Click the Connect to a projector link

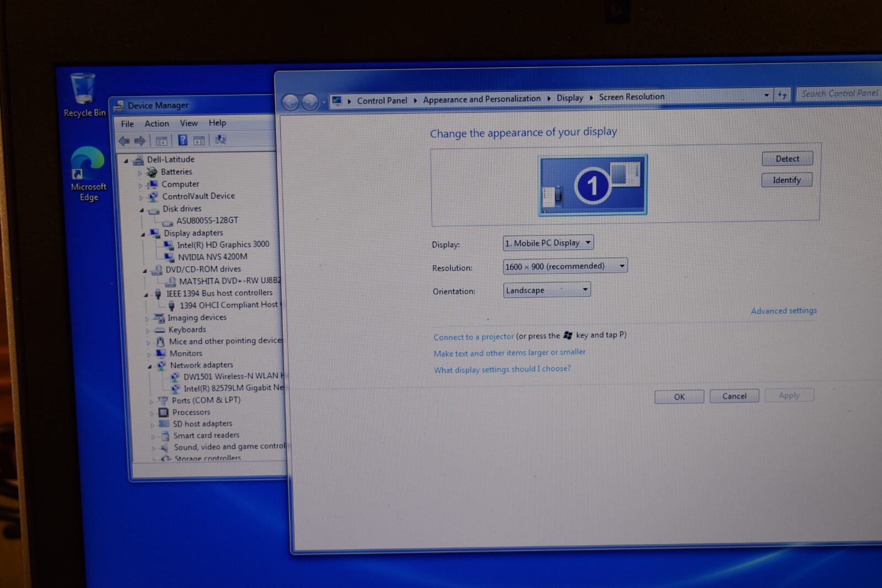[474, 337]
